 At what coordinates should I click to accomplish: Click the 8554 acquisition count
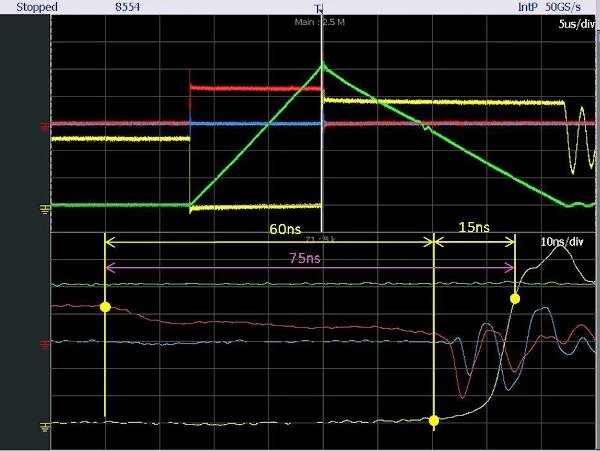point(127,7)
